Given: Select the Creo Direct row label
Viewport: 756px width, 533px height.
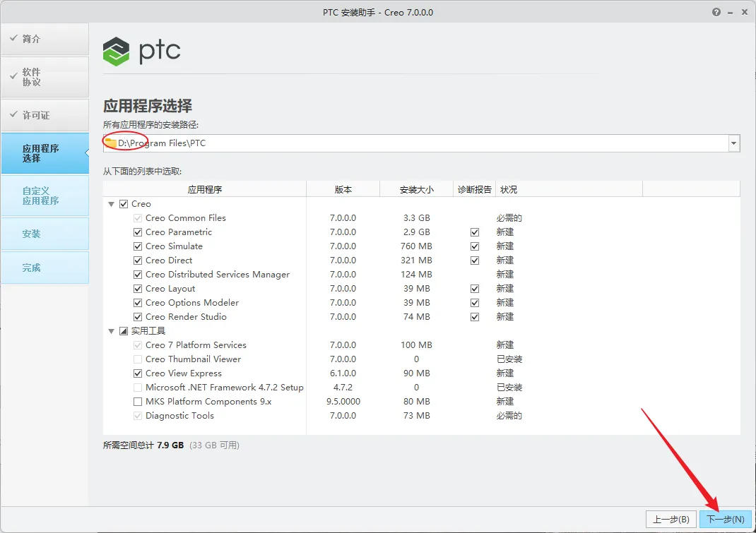Looking at the screenshot, I should 169,260.
